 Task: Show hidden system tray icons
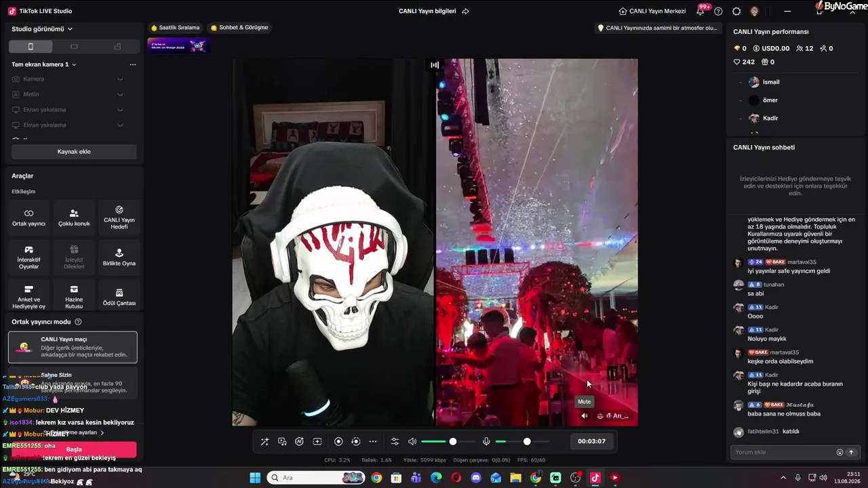783,478
